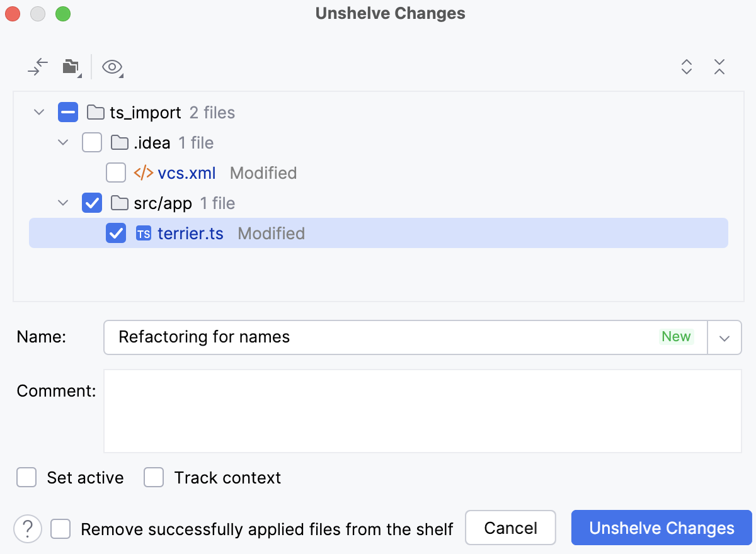This screenshot has height=554, width=756.
Task: Enable Track context
Action: [x=154, y=477]
